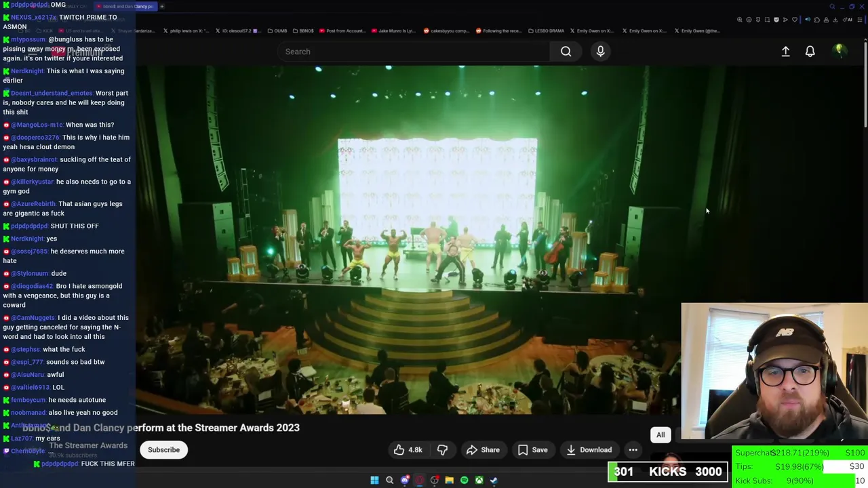Open the 'Following the rece...' bookmark
Screen dimensions: 868x488
point(498,30)
